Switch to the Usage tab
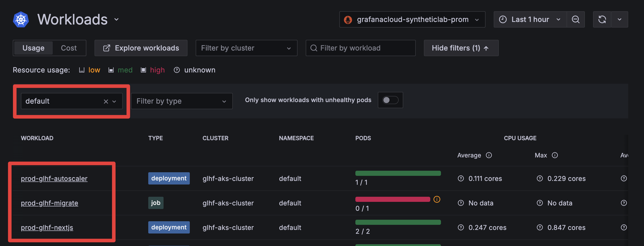This screenshot has width=644, height=246. [x=33, y=48]
